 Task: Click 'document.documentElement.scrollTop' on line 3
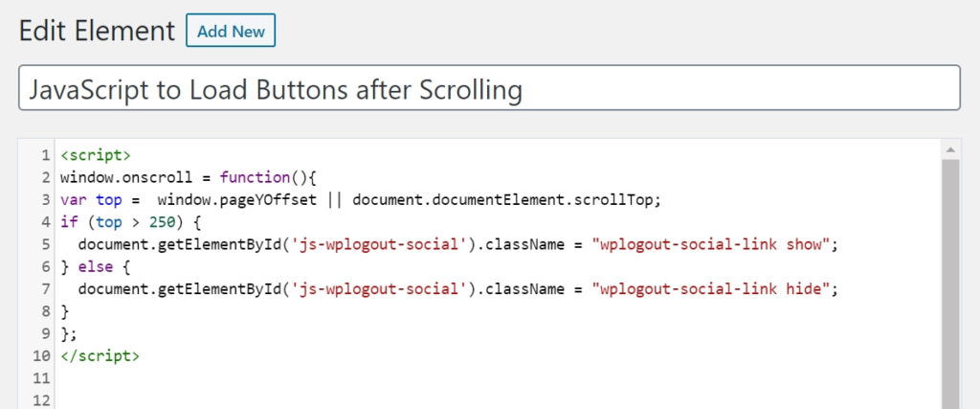tap(503, 200)
